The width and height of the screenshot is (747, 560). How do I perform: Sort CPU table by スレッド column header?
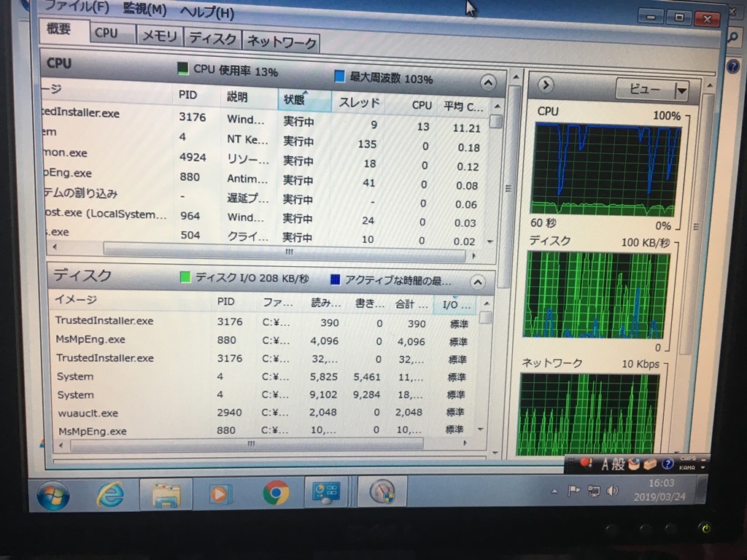(x=358, y=103)
